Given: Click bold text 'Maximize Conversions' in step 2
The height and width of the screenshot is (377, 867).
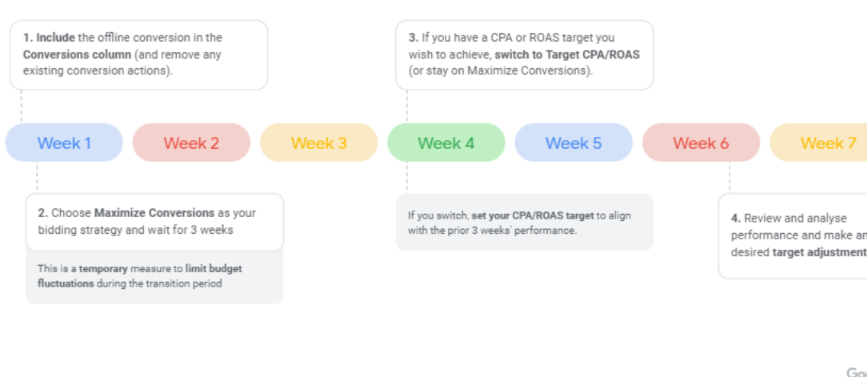Looking at the screenshot, I should point(154,213).
